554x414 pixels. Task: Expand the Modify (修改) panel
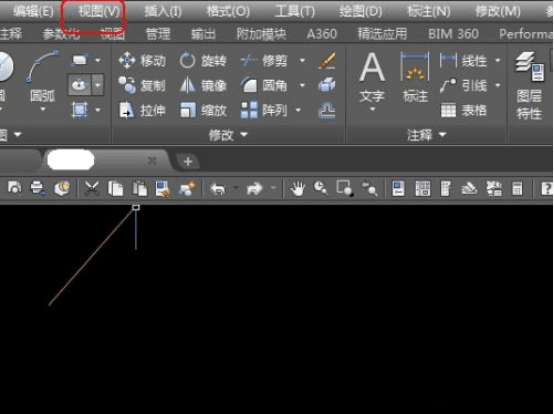click(x=228, y=135)
